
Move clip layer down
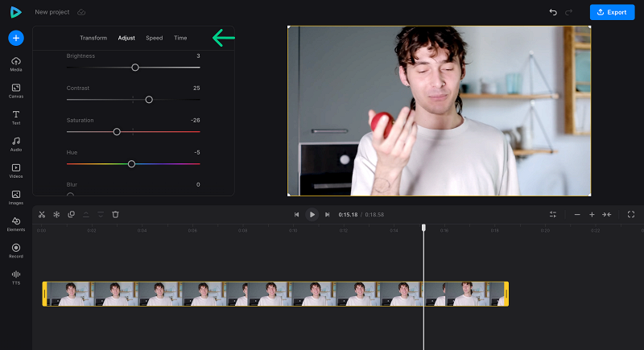pos(101,215)
